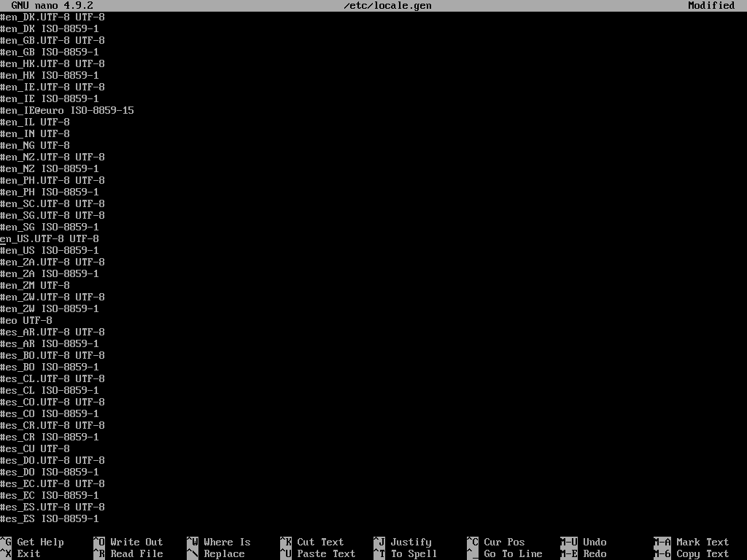Click the #es_ES.UTF-8 UTF-8 line

pyautogui.click(x=53, y=507)
